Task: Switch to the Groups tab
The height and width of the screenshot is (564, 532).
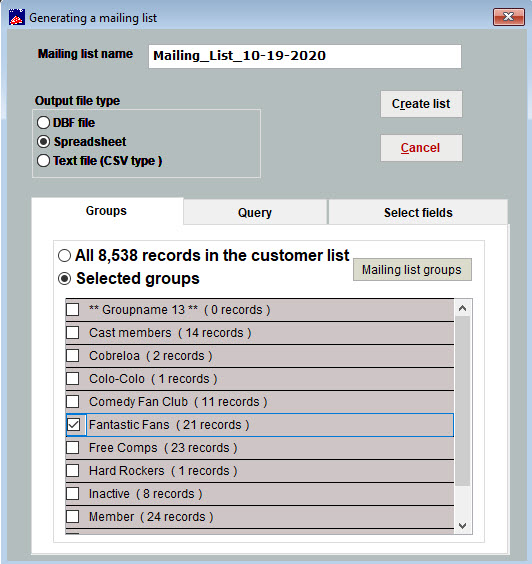Action: pyautogui.click(x=107, y=211)
